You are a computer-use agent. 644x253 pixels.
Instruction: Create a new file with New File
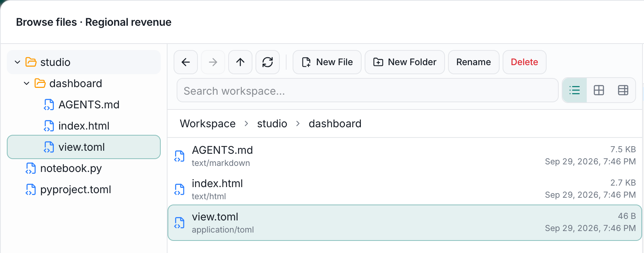pos(327,62)
